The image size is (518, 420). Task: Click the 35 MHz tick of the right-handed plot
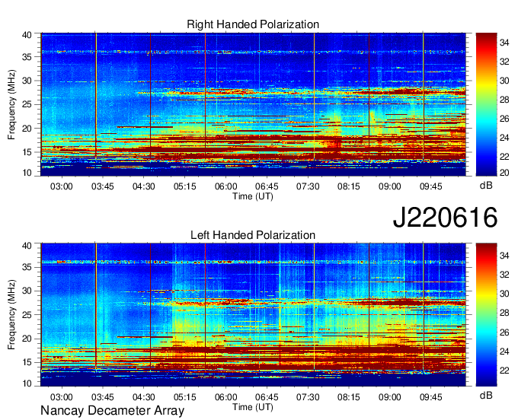coord(27,57)
